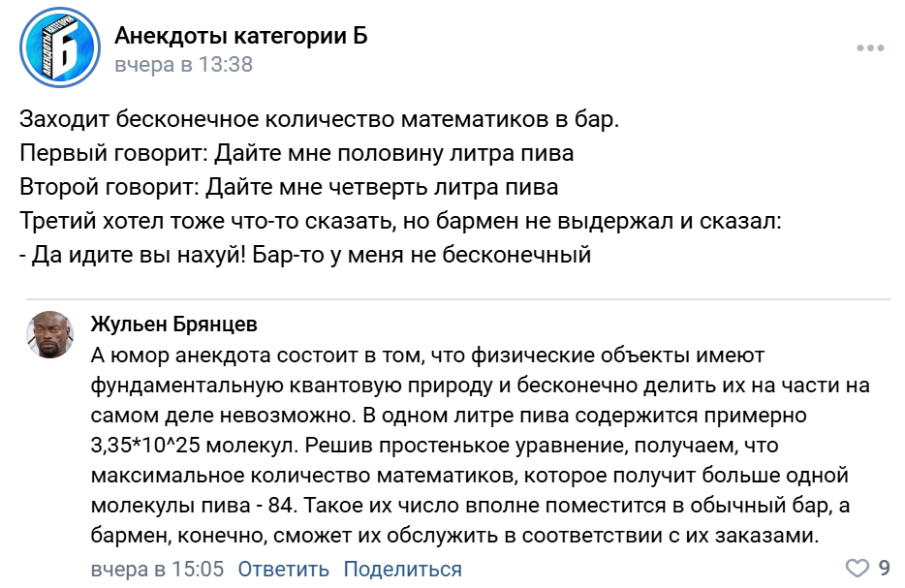The image size is (905, 588).
Task: Like the comment with the heart icon
Action: click(x=858, y=568)
